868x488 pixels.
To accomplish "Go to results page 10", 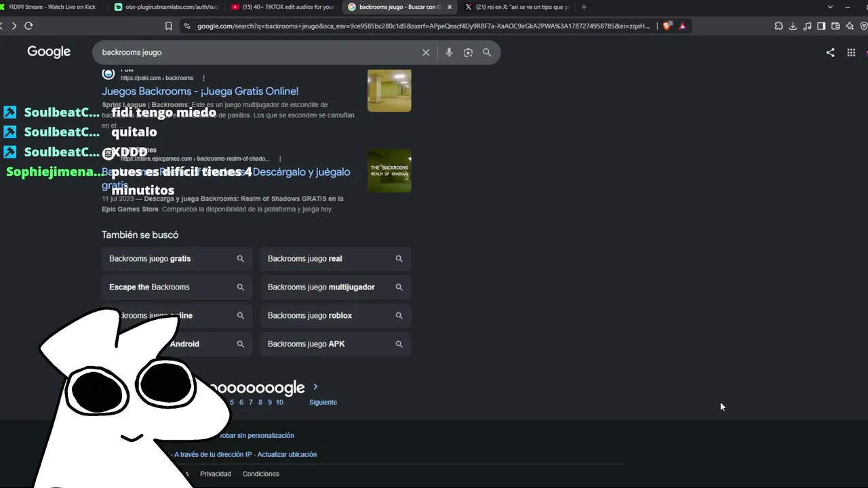I will [279, 402].
